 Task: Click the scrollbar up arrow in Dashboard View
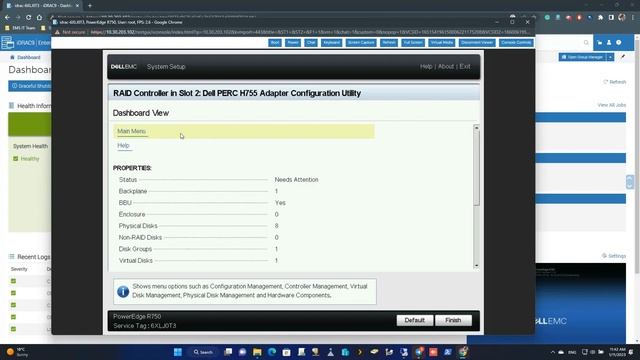pos(476,128)
